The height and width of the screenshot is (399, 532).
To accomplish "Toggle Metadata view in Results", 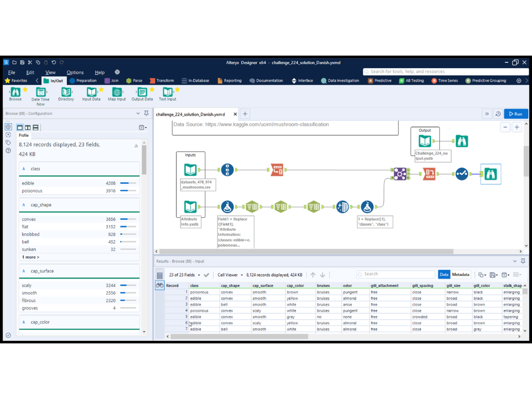I will click(x=461, y=274).
